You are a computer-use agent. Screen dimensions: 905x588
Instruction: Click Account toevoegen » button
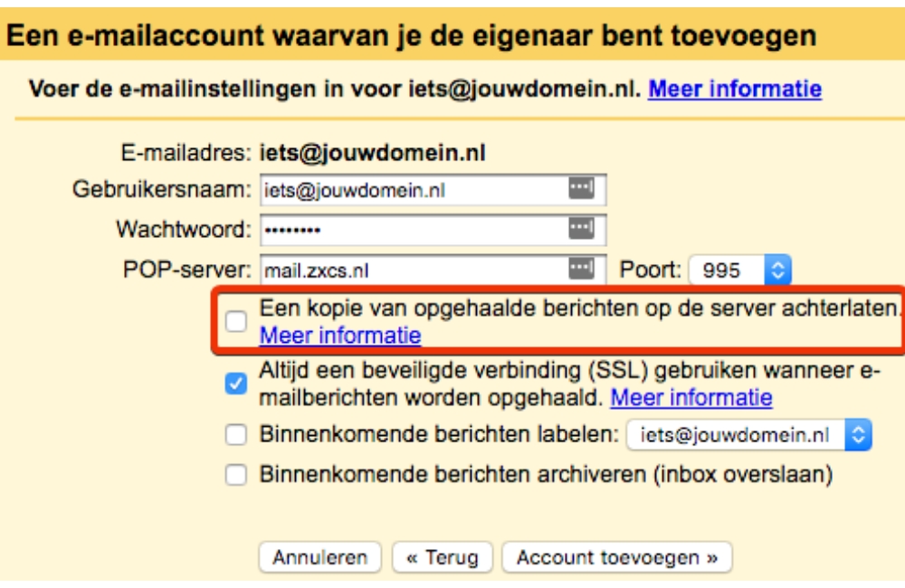(x=616, y=557)
